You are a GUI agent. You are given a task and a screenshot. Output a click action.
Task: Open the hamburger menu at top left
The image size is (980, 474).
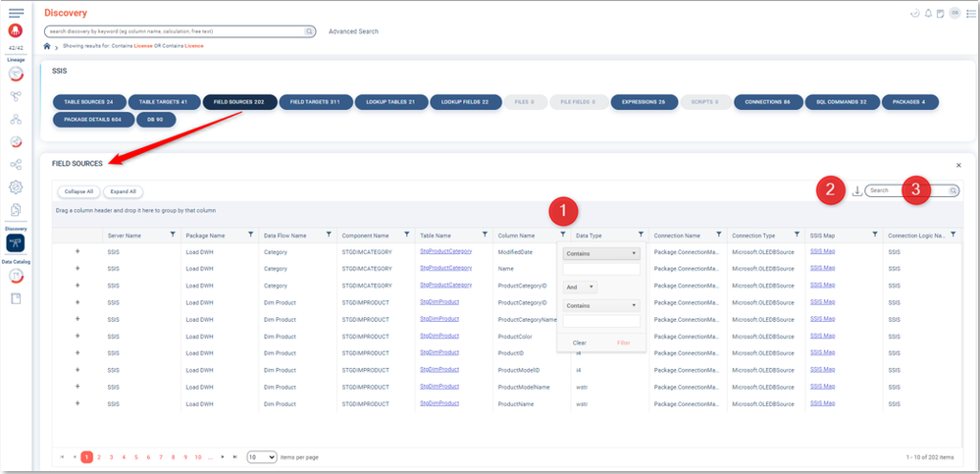(x=16, y=12)
